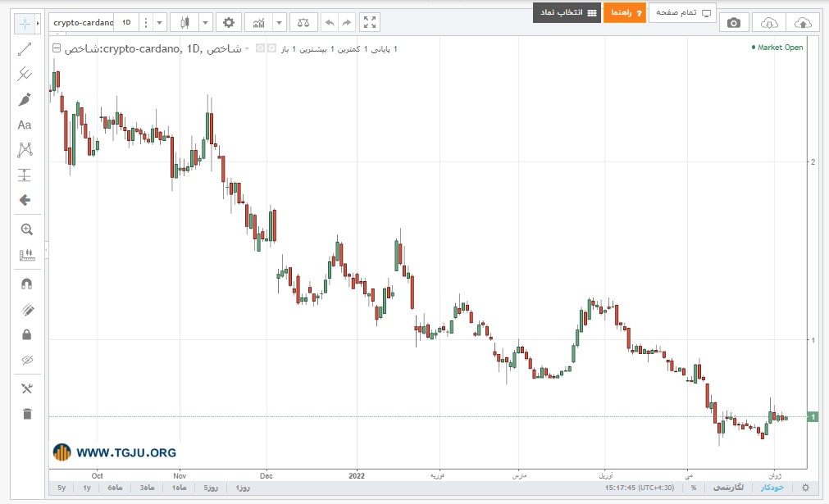Viewport: 829px width, 504px height.
Task: Hide all drawings with eye icon
Action: (x=27, y=361)
